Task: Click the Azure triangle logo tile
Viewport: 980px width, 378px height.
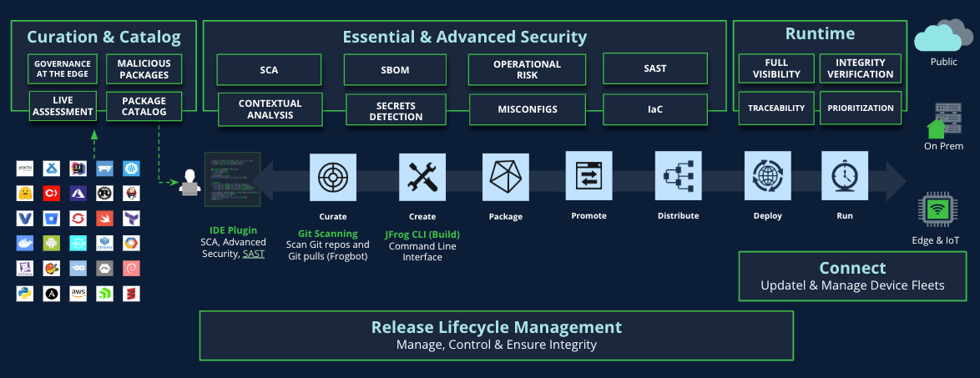Action: pyautogui.click(x=78, y=193)
